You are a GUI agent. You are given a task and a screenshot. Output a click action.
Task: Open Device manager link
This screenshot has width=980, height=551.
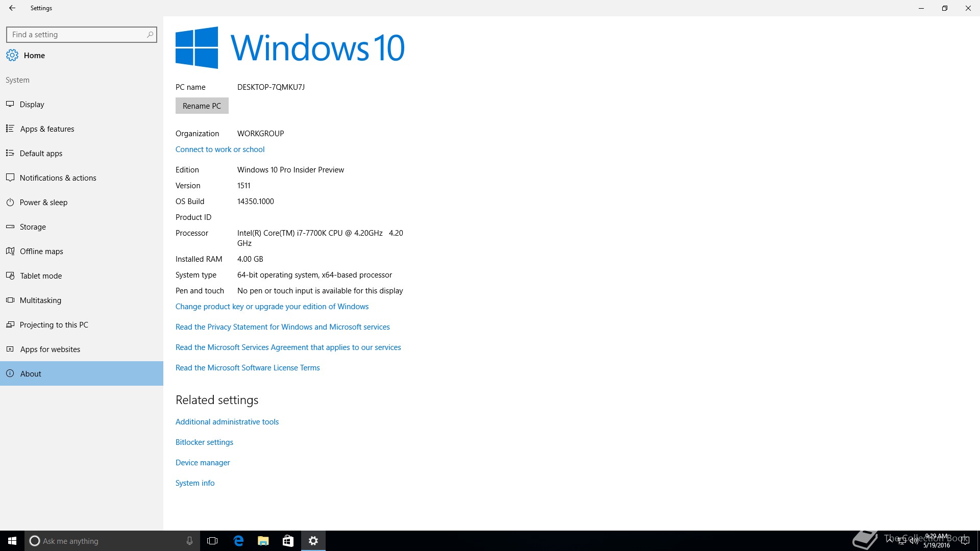[x=203, y=463]
